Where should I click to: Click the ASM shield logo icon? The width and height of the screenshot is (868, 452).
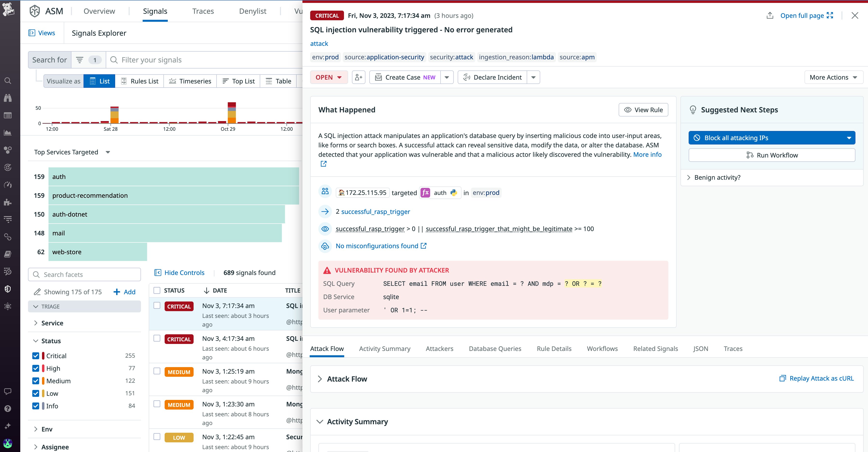35,11
